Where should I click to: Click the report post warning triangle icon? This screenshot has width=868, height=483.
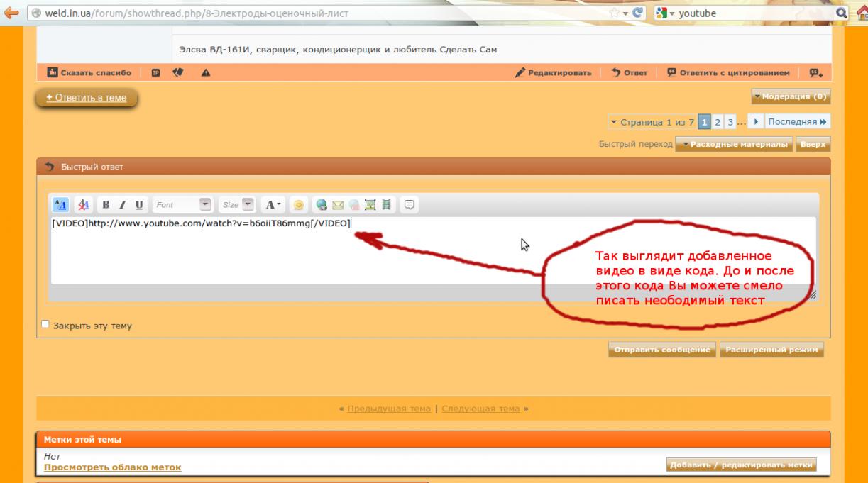pyautogui.click(x=205, y=72)
